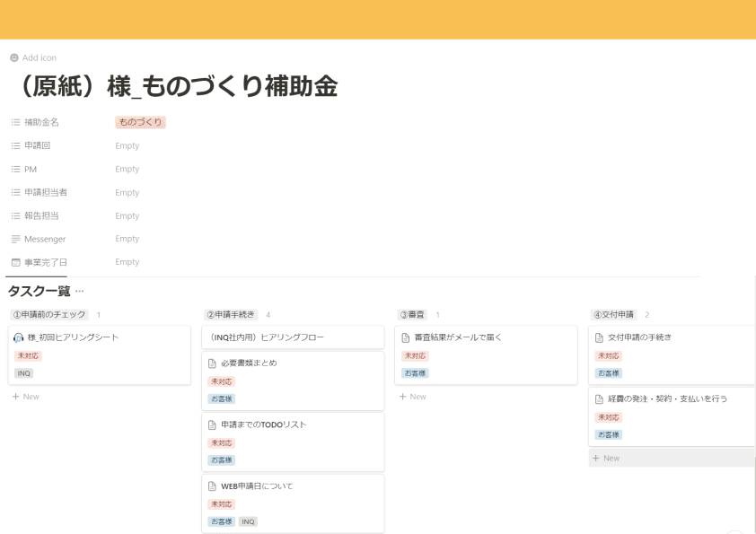This screenshot has width=756, height=534.
Task: Open the WEB申請日について card
Action: pos(293,503)
